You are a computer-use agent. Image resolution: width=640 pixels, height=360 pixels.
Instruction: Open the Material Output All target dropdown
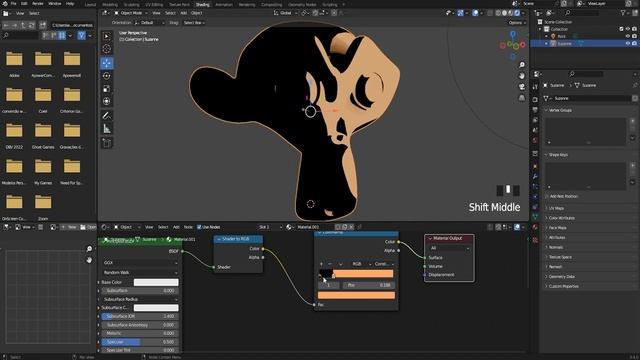(x=449, y=248)
